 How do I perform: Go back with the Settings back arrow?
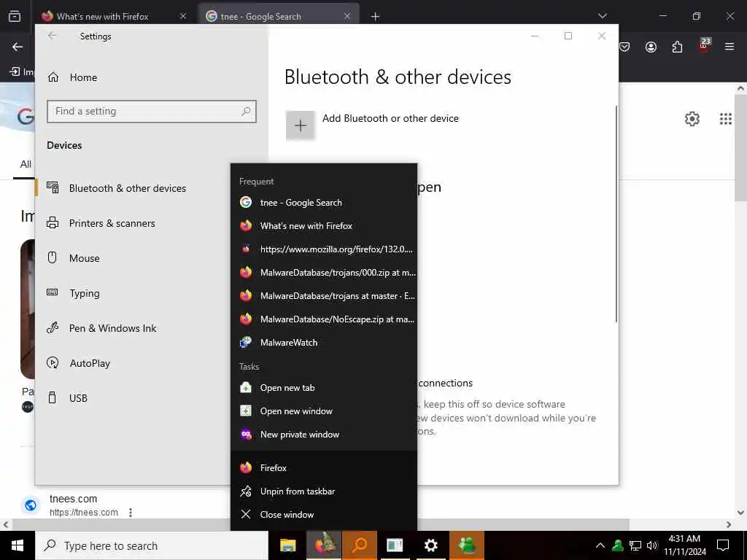52,36
